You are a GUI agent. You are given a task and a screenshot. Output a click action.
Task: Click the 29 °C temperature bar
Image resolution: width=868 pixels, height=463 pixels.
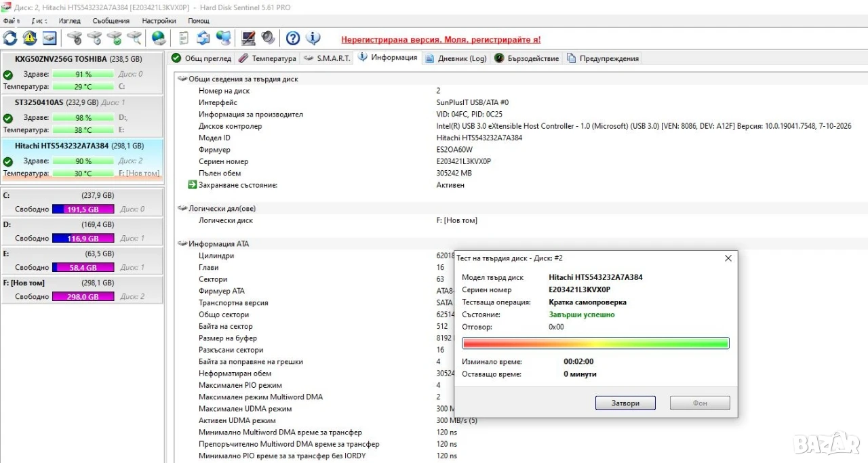click(x=83, y=87)
